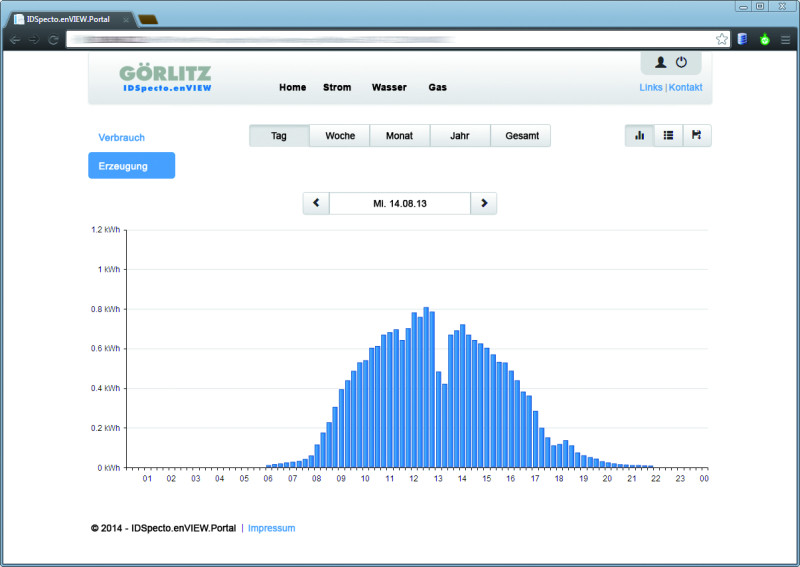Click the date field Mi. 14.08.13
This screenshot has height=567, width=800.
pos(400,203)
